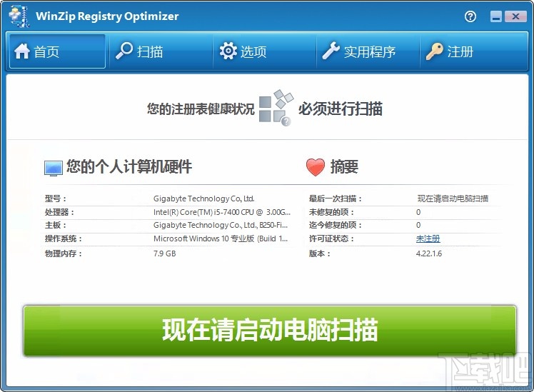The width and height of the screenshot is (534, 392).
Task: Select the 最后一次扫描 value 现在请启动电脑扫描
Action: click(453, 198)
